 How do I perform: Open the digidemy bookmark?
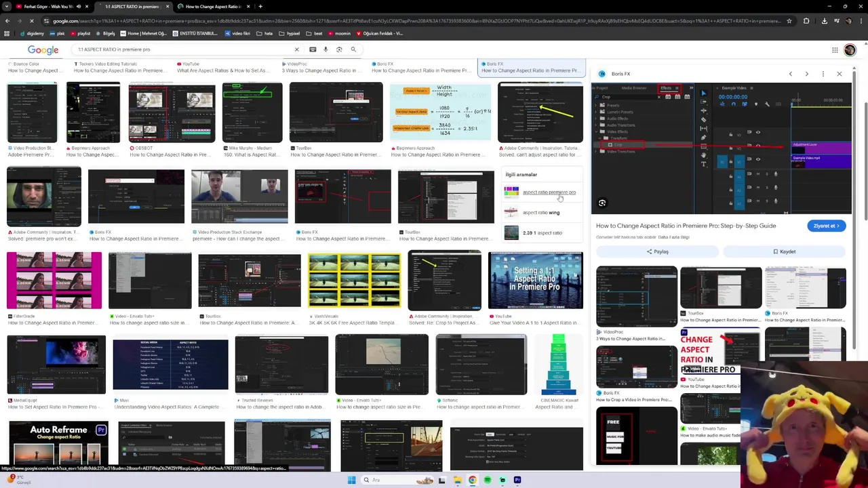[33, 33]
